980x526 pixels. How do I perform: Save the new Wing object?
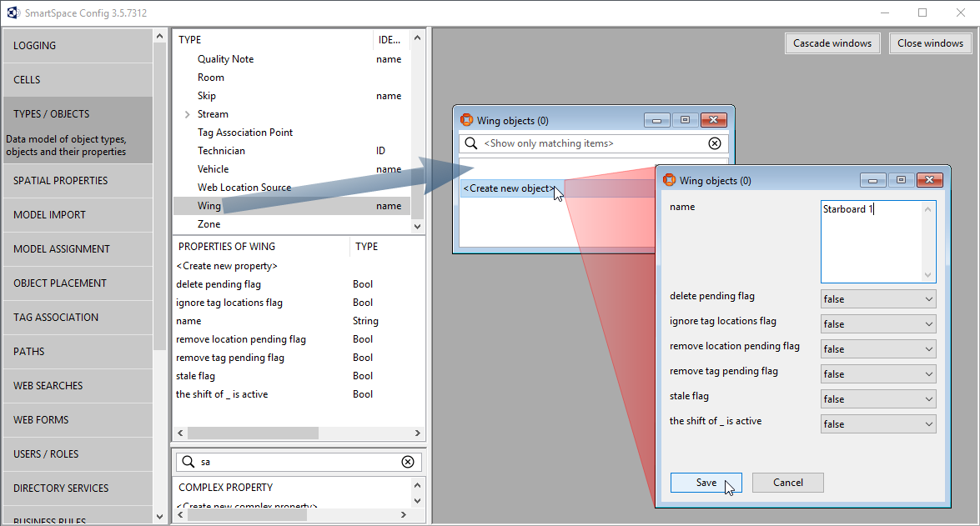[706, 483]
